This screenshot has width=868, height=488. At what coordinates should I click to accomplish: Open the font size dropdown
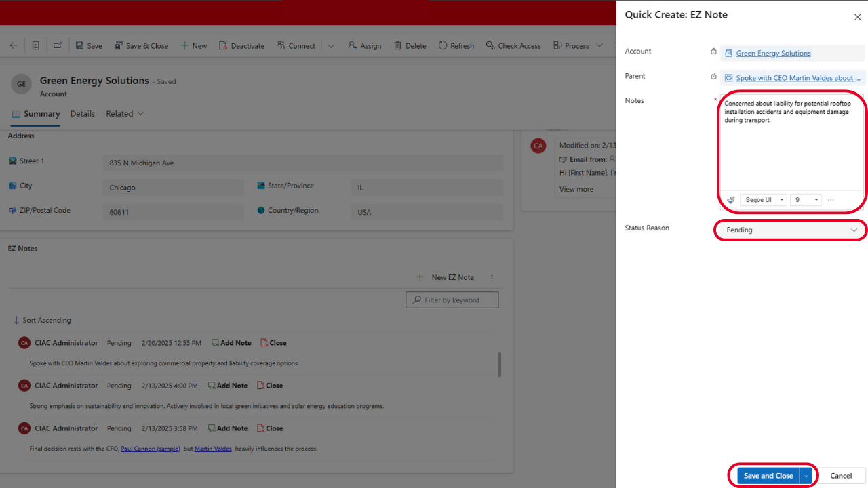(x=806, y=200)
